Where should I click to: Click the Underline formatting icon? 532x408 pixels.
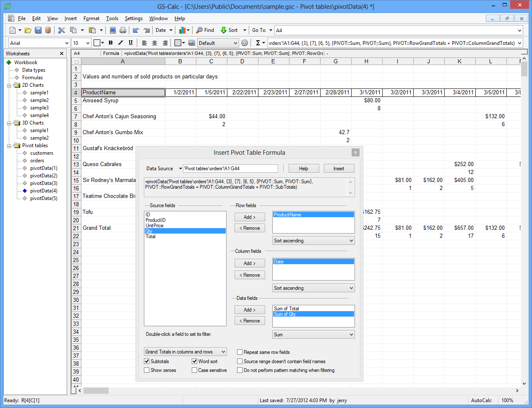130,43
